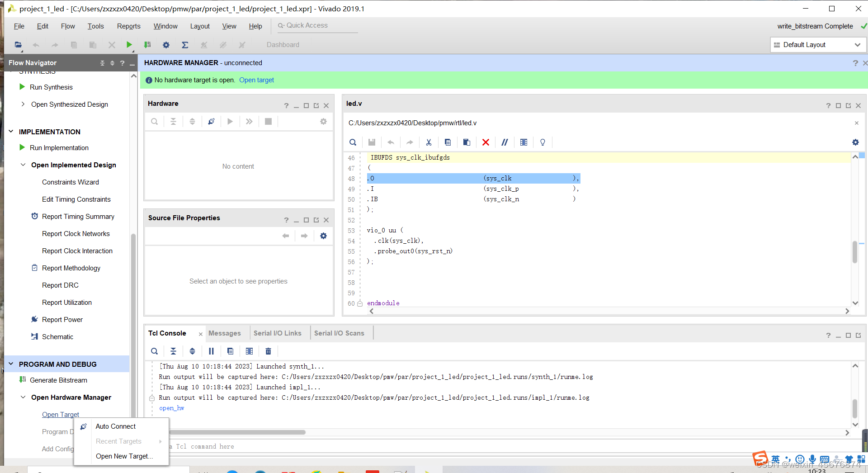The image size is (868, 473).
Task: Click search icon in led.v editor toolbar
Action: (353, 142)
